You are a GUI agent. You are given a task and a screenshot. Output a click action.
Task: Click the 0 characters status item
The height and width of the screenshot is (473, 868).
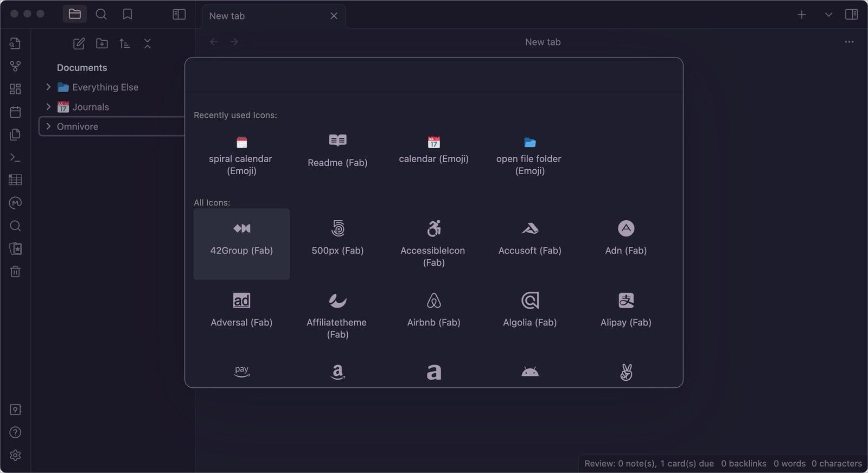point(837,463)
